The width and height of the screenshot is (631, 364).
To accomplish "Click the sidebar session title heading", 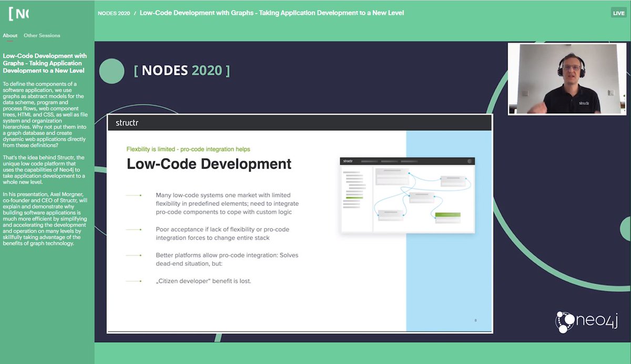I will (x=45, y=63).
